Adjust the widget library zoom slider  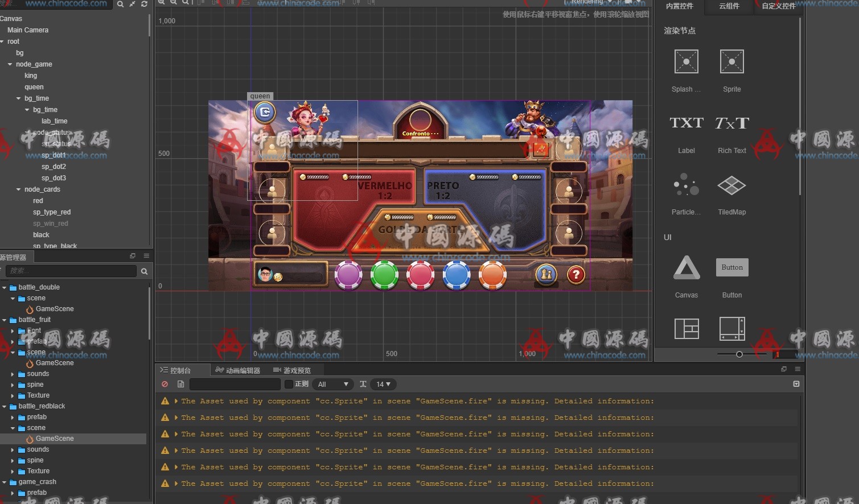click(x=739, y=354)
